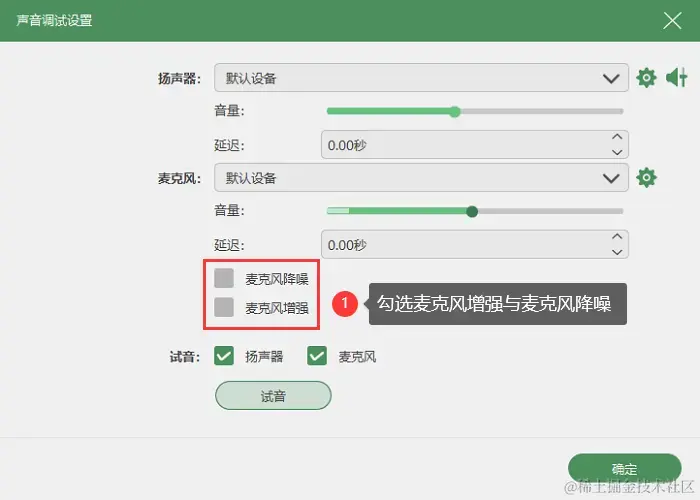Click the 试音 button

click(273, 396)
